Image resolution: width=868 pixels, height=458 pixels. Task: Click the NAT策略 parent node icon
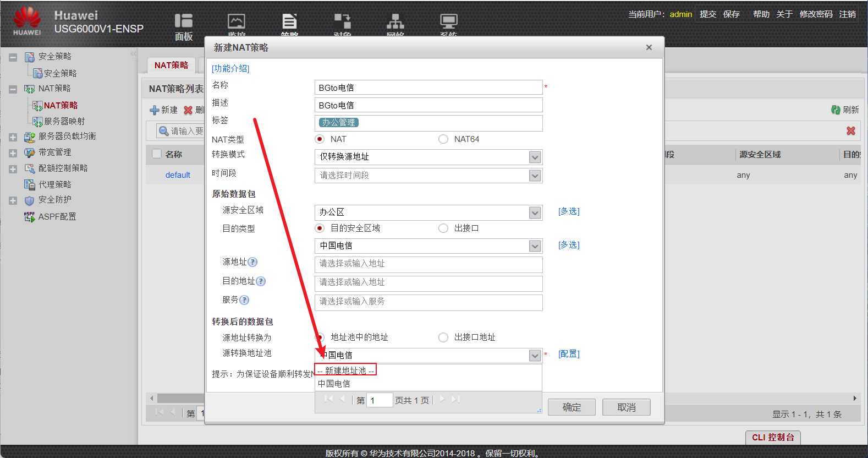tap(30, 89)
